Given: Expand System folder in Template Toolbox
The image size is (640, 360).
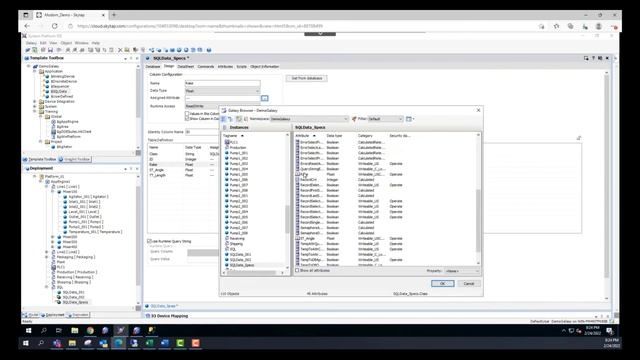Looking at the screenshot, I should click(35, 107).
